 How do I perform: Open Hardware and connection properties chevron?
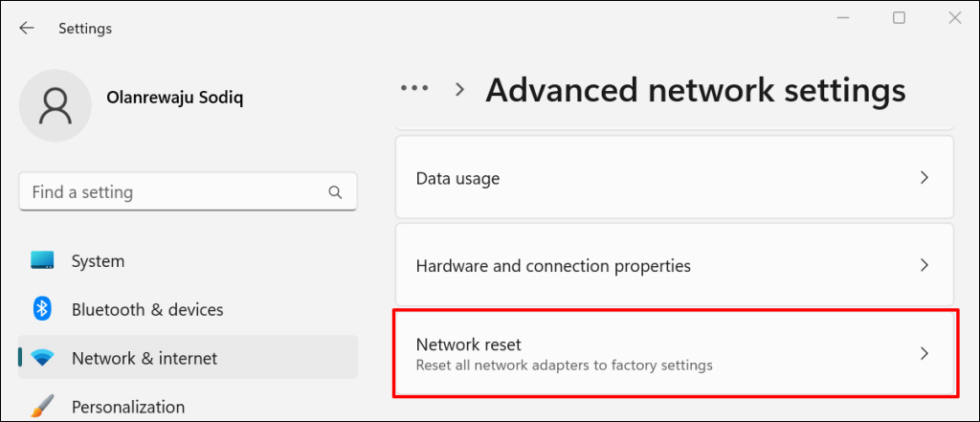(x=924, y=265)
